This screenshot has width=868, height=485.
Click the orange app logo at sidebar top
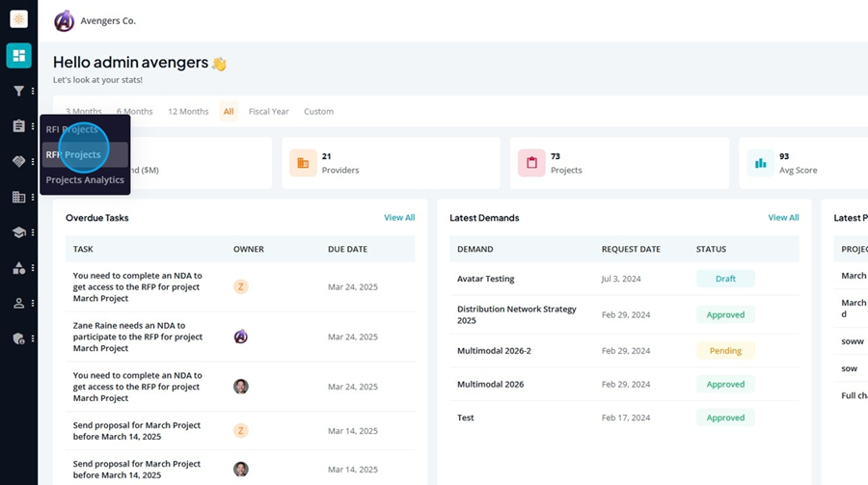tap(19, 19)
